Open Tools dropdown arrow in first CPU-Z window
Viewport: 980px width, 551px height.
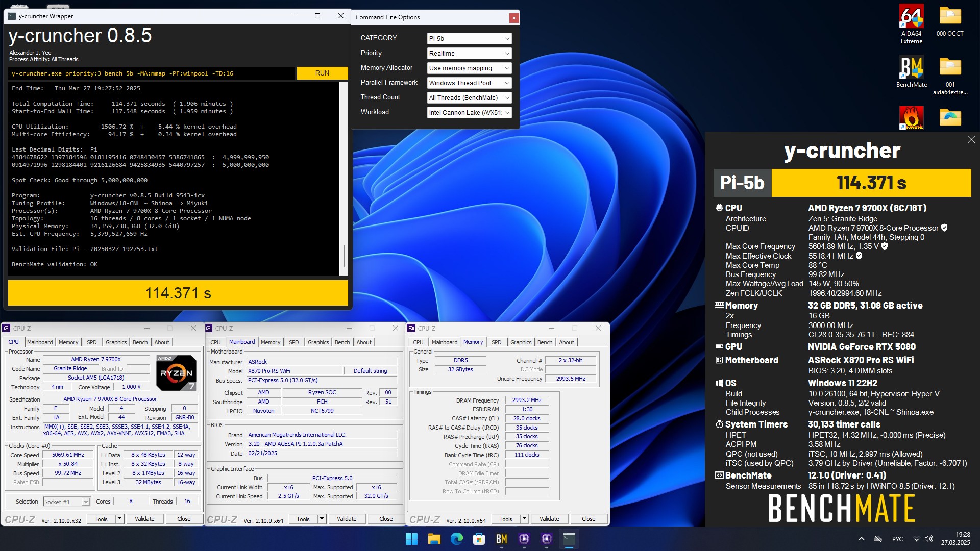click(x=119, y=519)
